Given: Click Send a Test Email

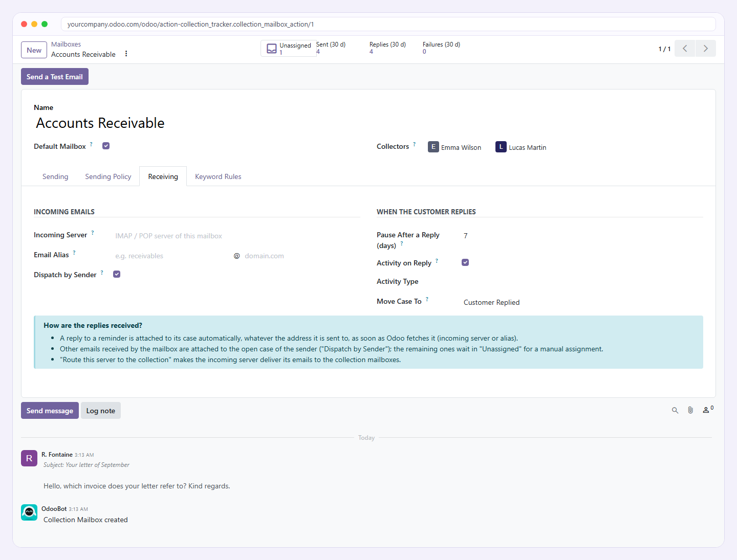Looking at the screenshot, I should pos(55,77).
